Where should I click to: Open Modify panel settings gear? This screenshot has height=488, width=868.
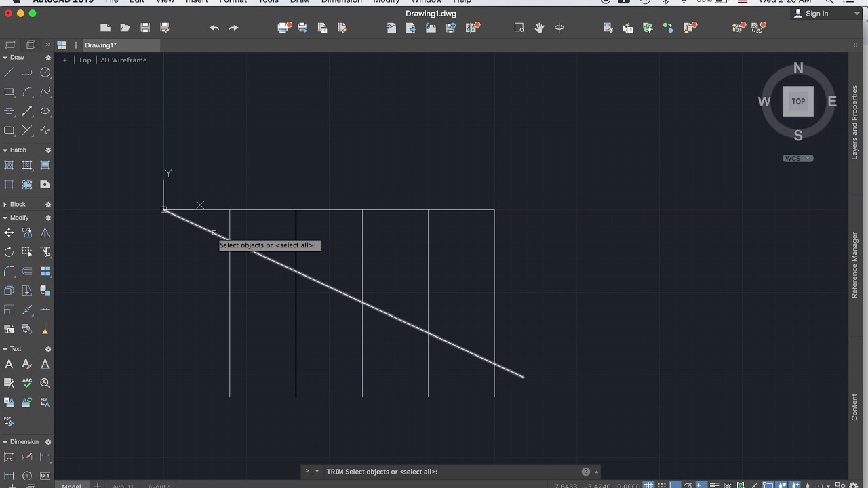[x=48, y=218]
